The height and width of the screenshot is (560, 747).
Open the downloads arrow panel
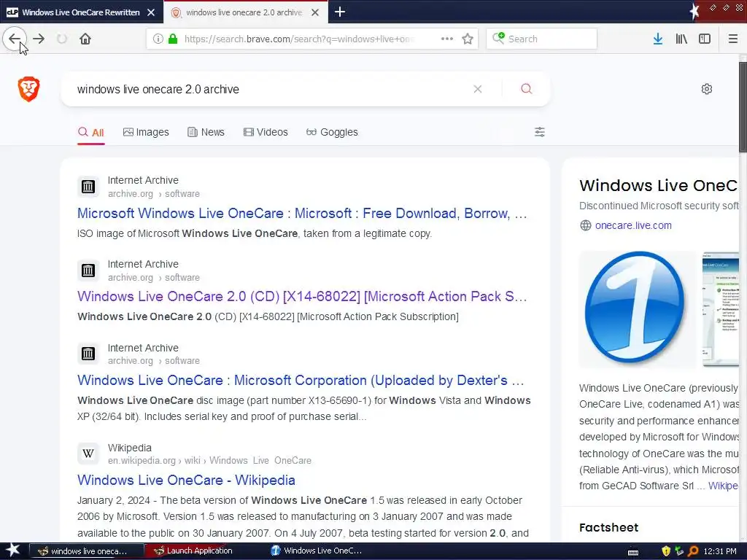[658, 39]
